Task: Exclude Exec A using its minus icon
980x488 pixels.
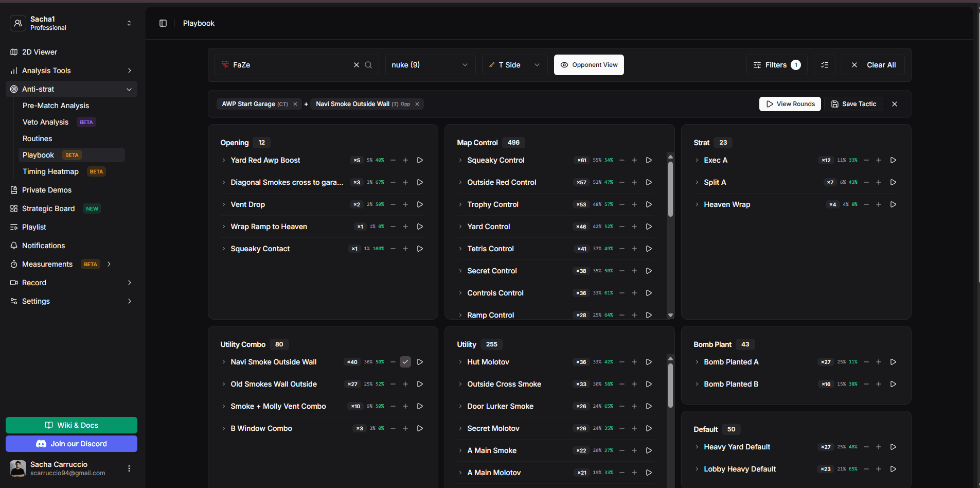Action: pos(866,160)
